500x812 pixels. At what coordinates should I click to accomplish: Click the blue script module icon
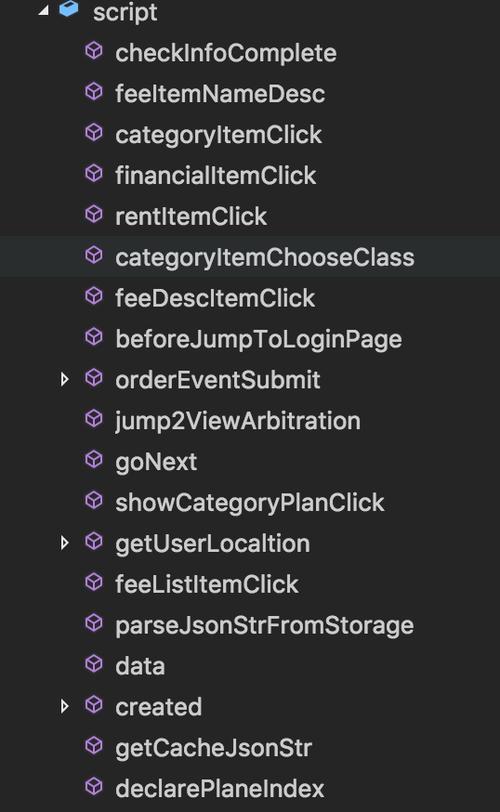tap(69, 9)
